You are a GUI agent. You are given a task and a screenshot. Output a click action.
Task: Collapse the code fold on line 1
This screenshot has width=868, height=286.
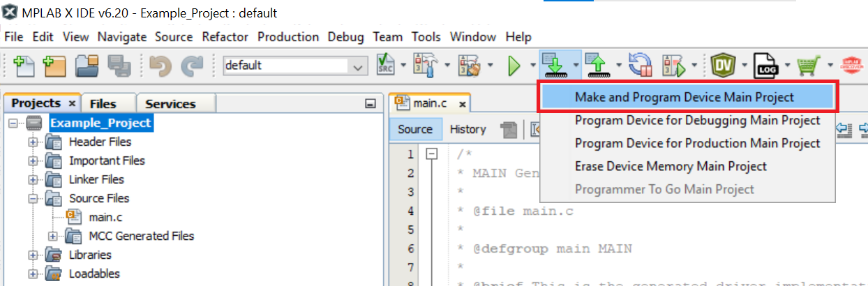[431, 155]
